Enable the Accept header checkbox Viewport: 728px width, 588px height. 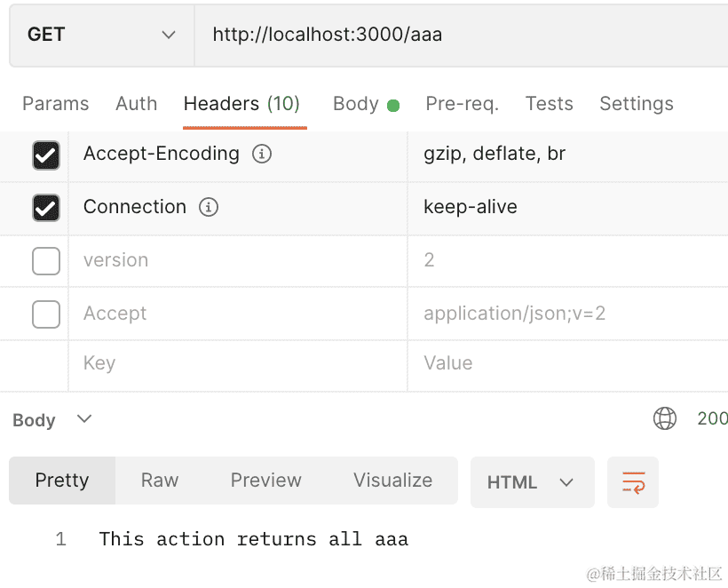[x=46, y=314]
